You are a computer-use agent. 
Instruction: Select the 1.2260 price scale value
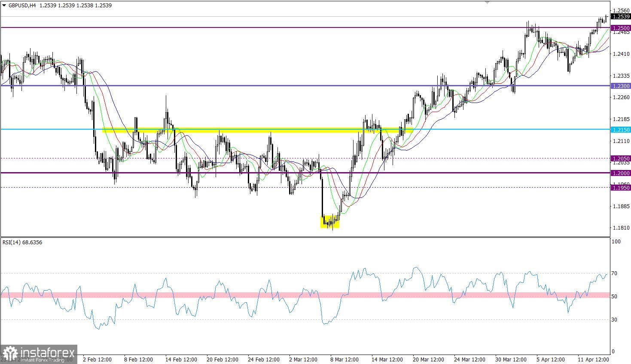click(621, 97)
